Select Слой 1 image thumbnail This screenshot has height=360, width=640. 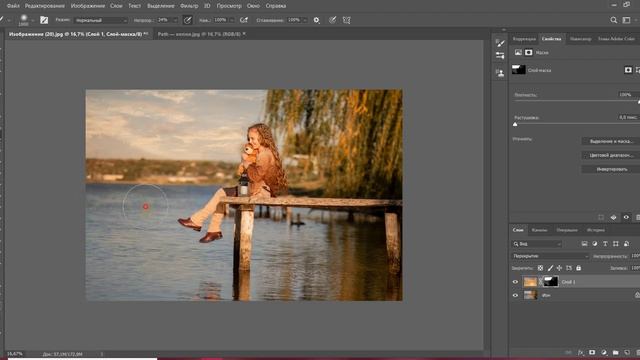point(530,282)
